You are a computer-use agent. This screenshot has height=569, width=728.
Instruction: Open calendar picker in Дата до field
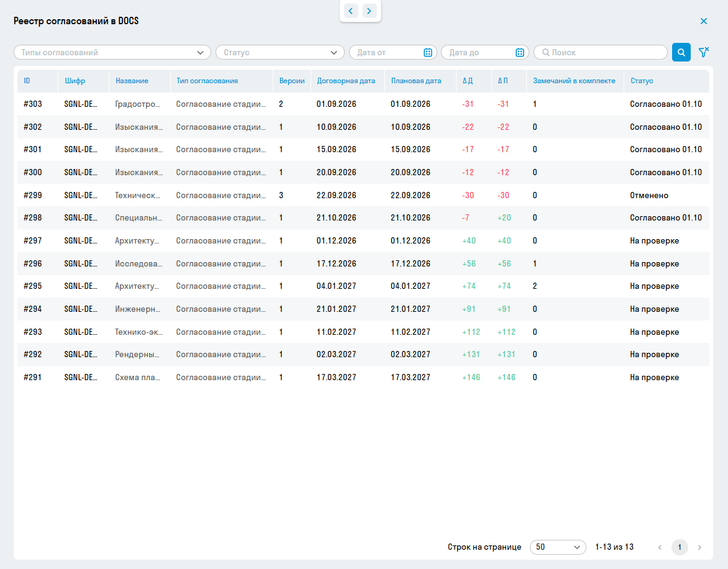(519, 52)
